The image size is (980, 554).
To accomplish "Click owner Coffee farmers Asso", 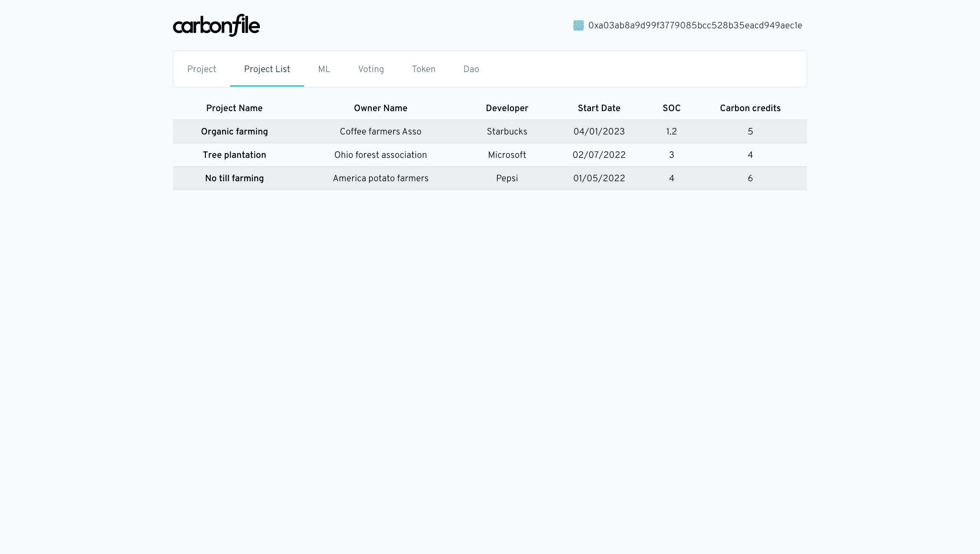I will pos(381,131).
